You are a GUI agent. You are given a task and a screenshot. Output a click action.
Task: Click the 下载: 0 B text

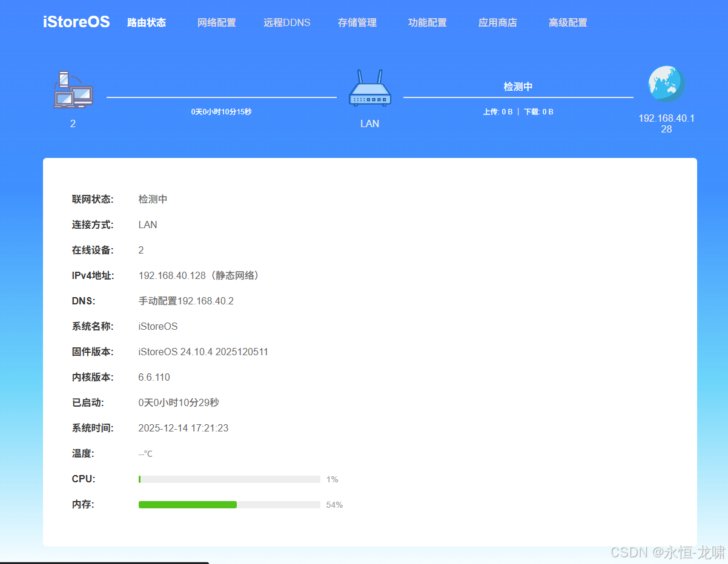click(538, 112)
